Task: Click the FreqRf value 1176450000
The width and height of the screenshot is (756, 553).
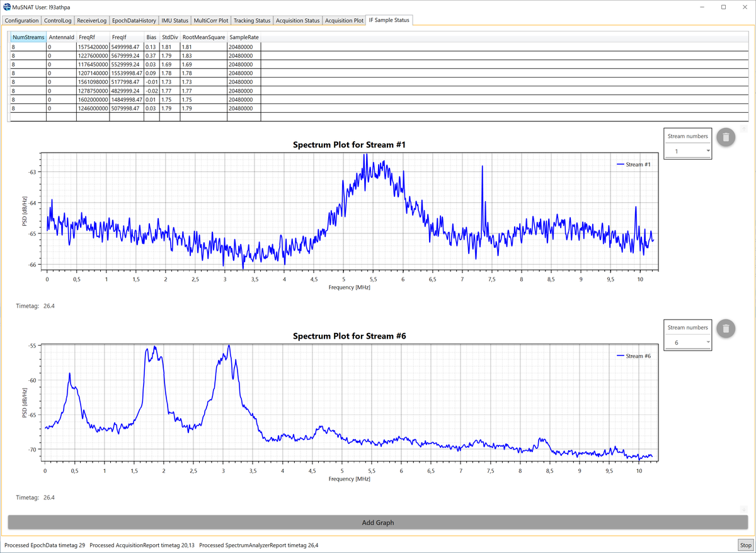Action: [93, 64]
